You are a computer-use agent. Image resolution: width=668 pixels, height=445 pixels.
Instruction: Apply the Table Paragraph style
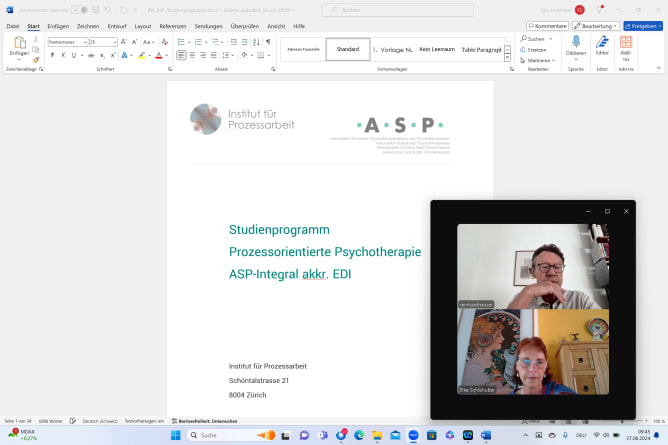tap(481, 49)
